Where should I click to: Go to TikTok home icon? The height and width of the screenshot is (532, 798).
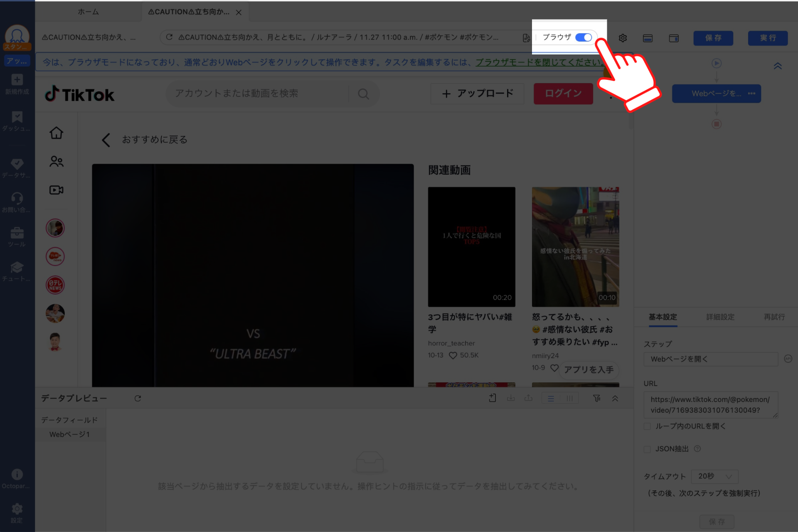click(x=56, y=133)
